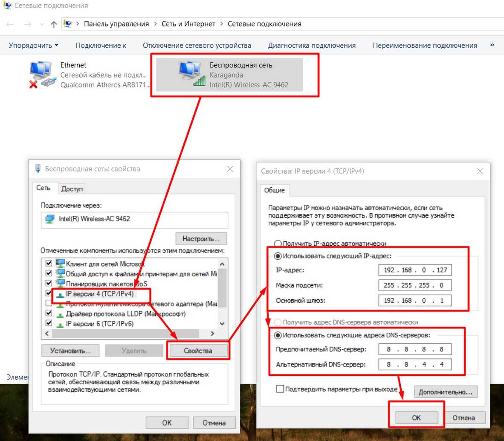Click Отключение сетевого устройства

click(x=197, y=45)
